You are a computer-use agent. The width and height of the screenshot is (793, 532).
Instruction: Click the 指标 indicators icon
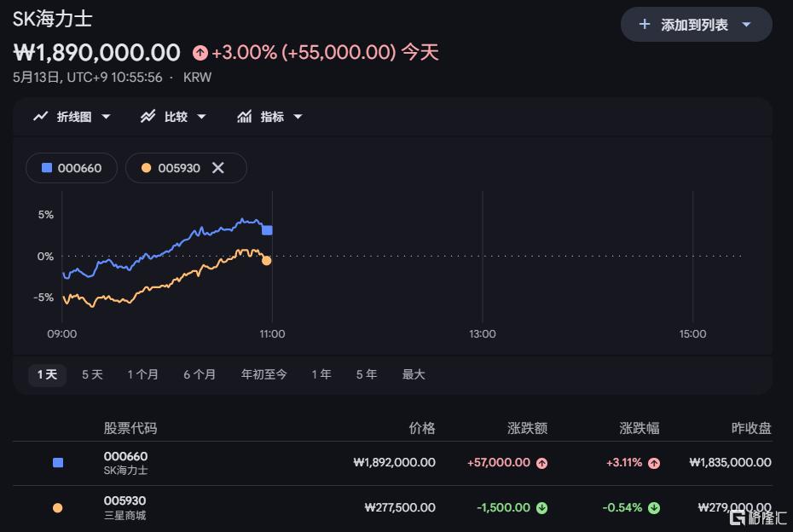click(x=244, y=116)
